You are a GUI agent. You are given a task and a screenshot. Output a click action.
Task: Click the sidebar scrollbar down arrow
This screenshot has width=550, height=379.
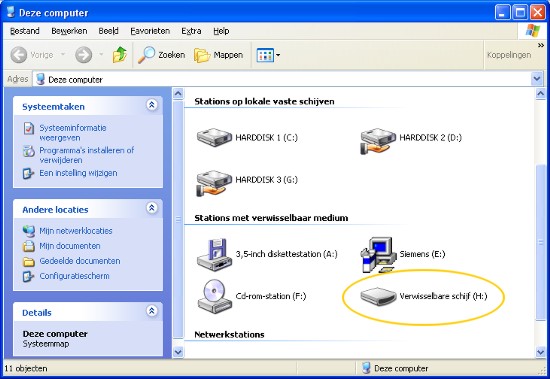coord(178,352)
